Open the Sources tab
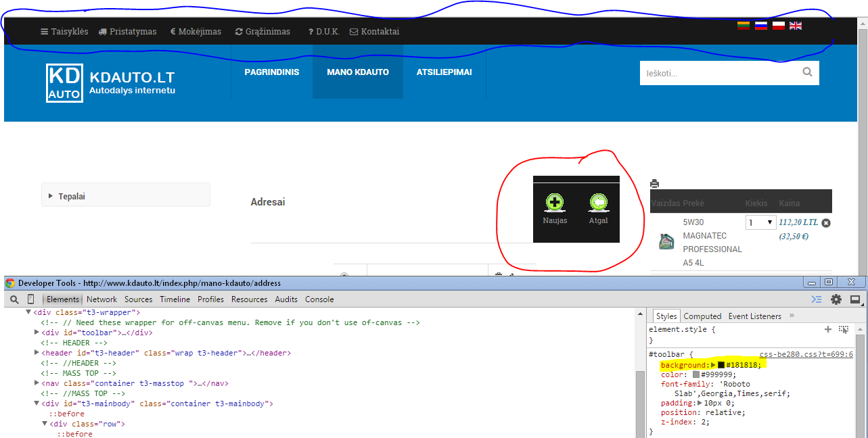Image resolution: width=868 pixels, height=438 pixels. click(139, 299)
